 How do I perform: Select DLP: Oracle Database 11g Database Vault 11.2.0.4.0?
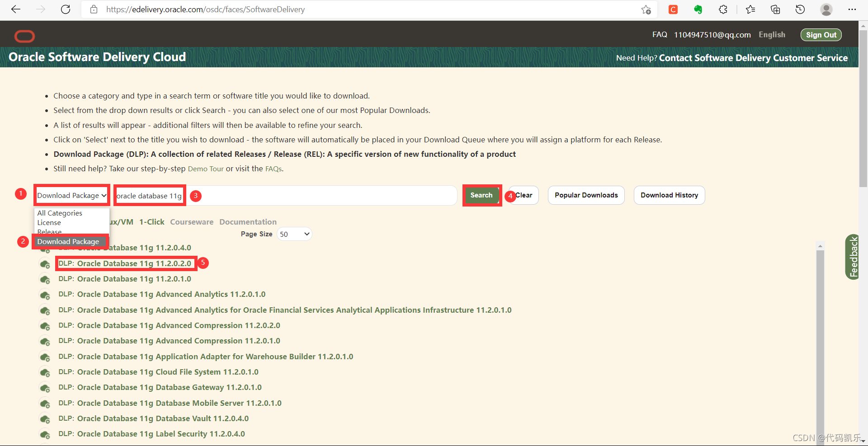[153, 418]
